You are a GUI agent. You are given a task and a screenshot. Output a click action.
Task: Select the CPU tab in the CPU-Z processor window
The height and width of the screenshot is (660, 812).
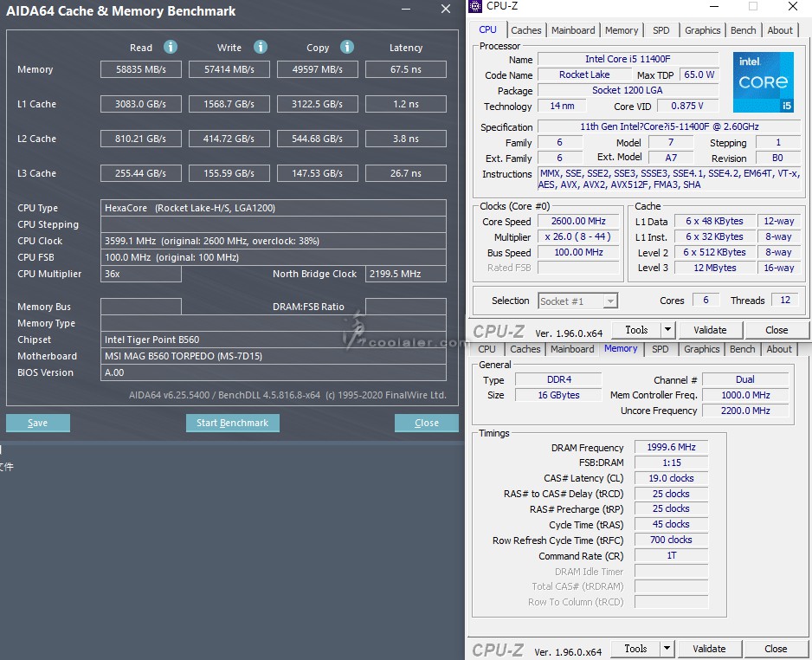tap(487, 30)
